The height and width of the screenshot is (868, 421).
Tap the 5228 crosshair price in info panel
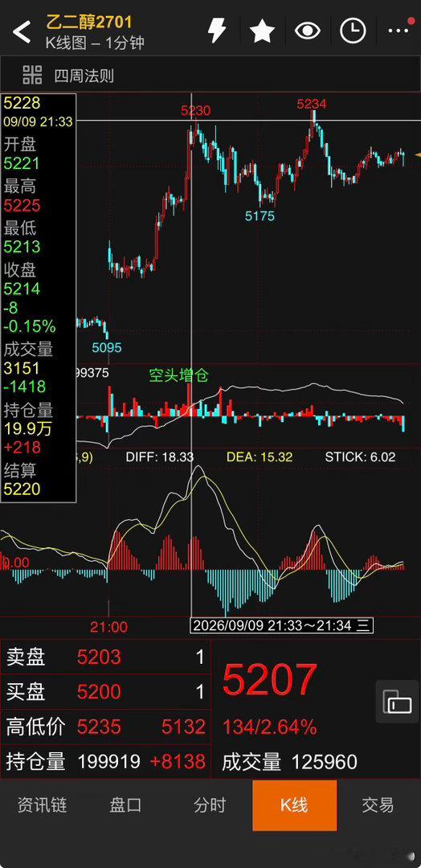tap(22, 103)
